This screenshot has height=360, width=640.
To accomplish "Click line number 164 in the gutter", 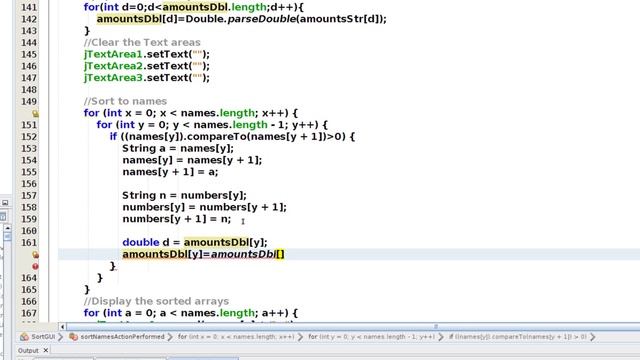I will (29, 278).
